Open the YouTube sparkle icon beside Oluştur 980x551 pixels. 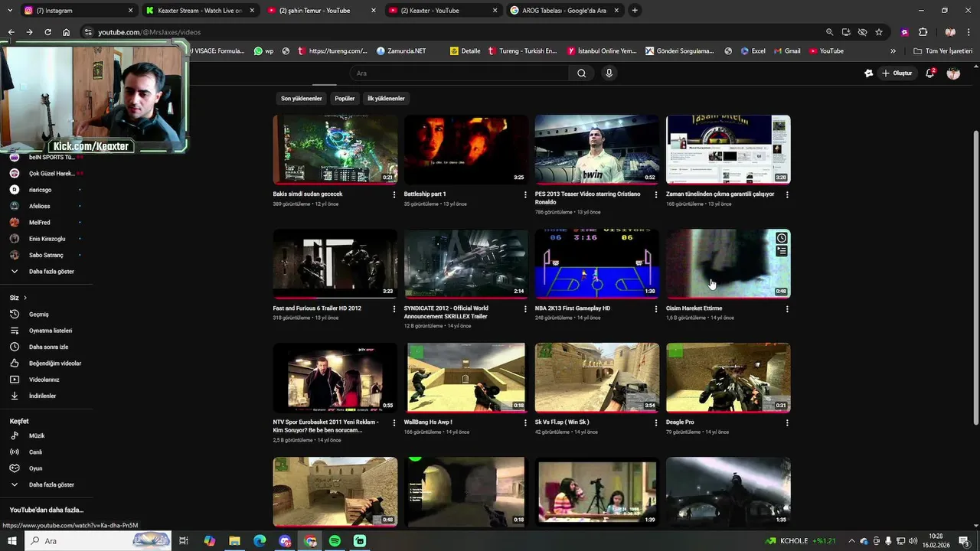(x=868, y=73)
